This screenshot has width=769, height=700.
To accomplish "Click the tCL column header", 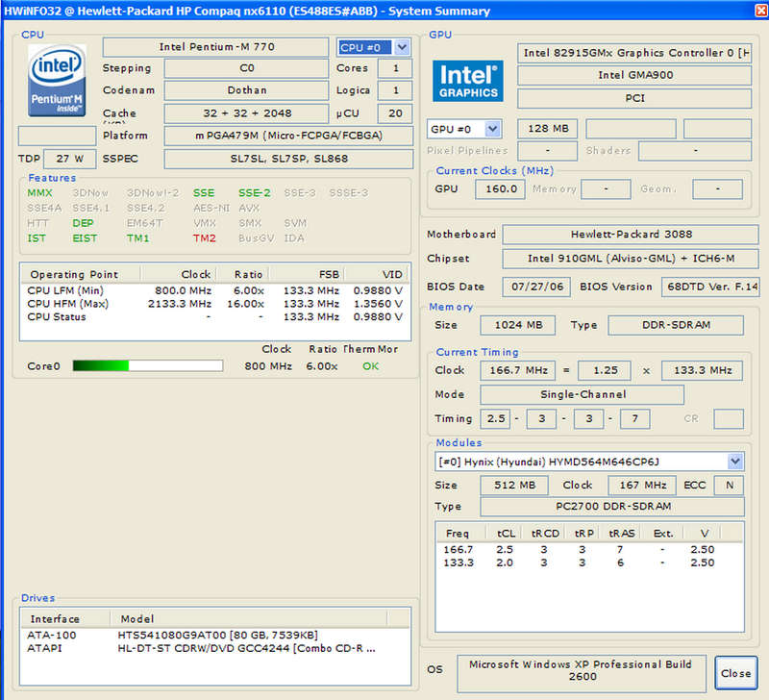I will pyautogui.click(x=503, y=534).
